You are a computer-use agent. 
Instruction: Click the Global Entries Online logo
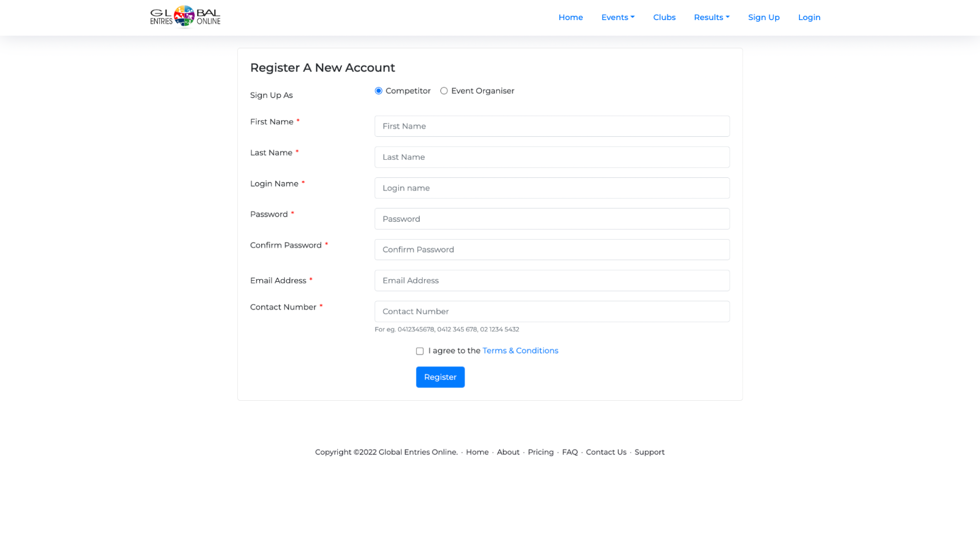tap(185, 17)
